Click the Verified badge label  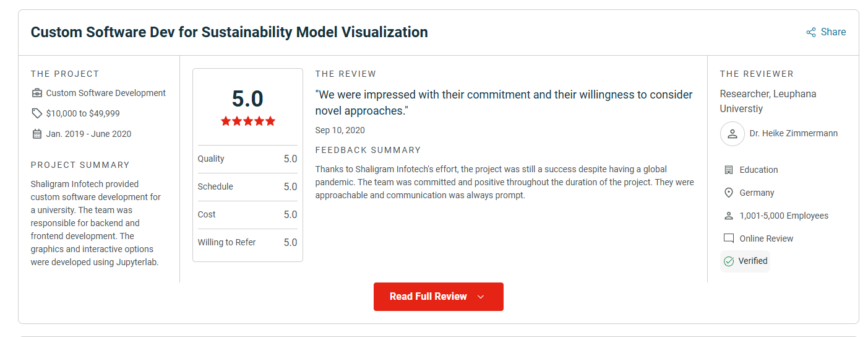[753, 261]
